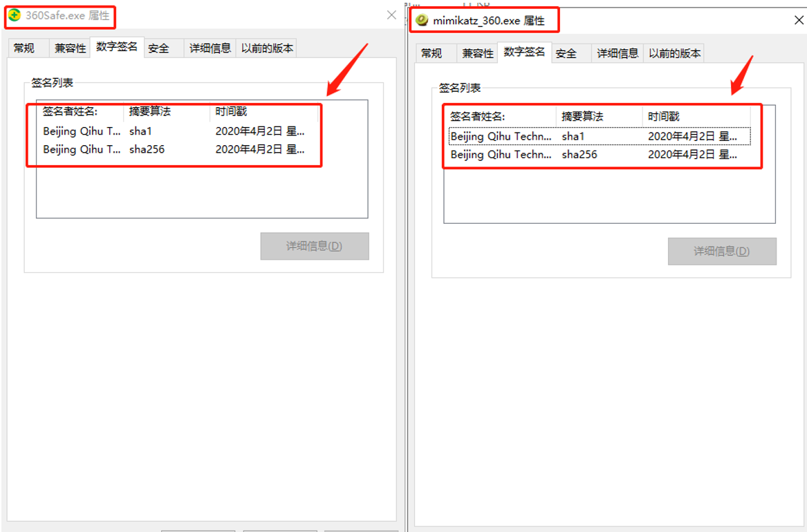Click the mimikatz_360.exe title bar icon
The width and height of the screenshot is (807, 532).
422,20
